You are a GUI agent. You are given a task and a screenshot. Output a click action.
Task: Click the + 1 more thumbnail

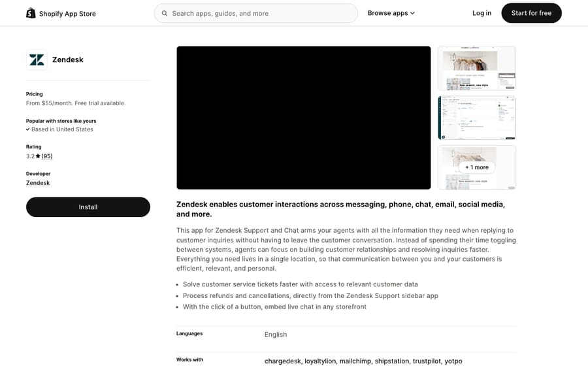pos(477,167)
